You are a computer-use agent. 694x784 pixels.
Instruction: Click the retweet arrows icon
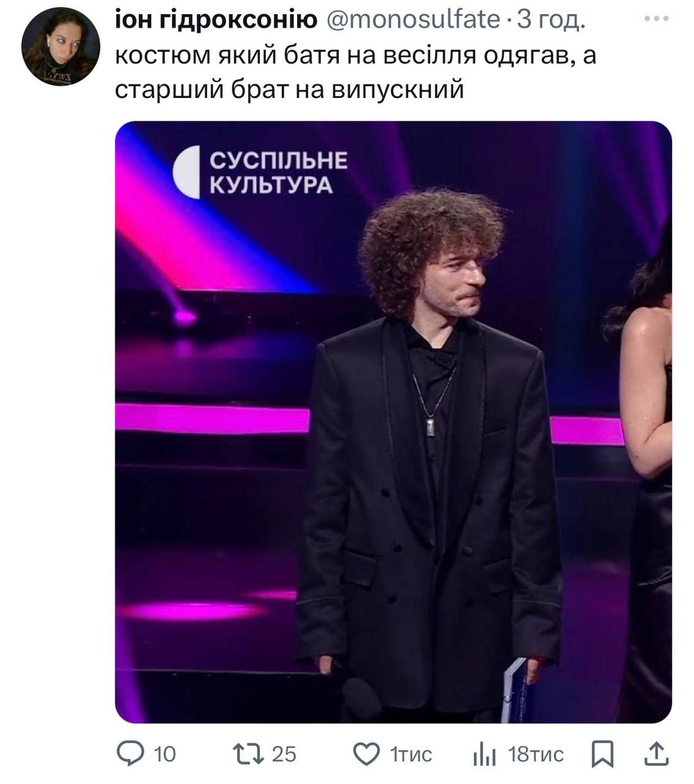click(247, 754)
